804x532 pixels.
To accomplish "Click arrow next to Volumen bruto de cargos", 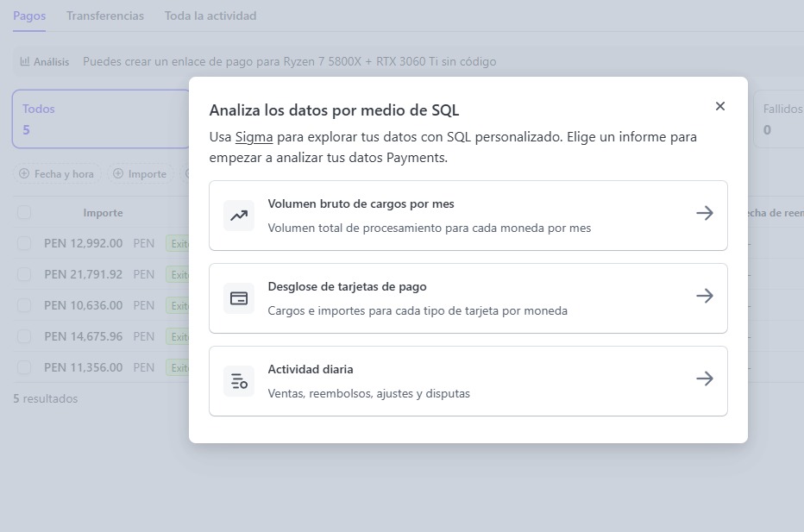I will click(x=705, y=213).
